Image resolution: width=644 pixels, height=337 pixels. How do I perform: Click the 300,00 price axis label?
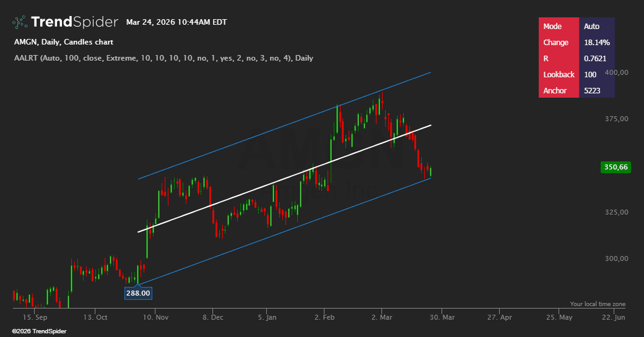click(x=617, y=258)
